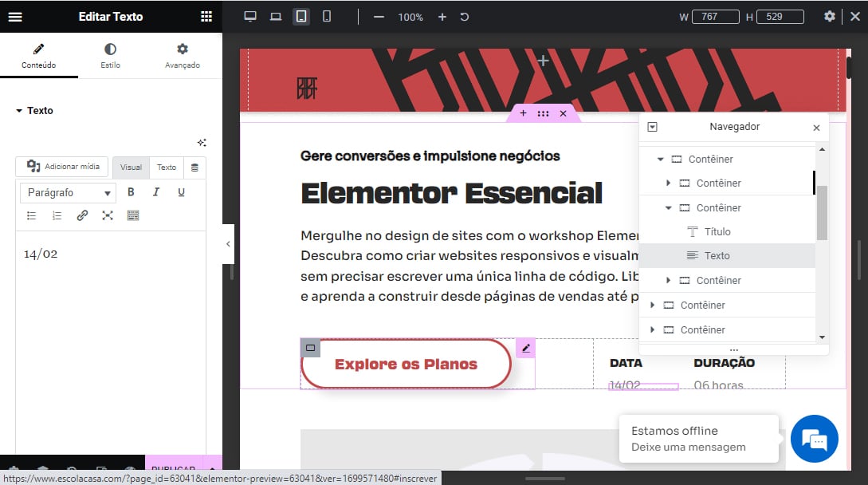Delete container via handle X
The image size is (868, 485).
pyautogui.click(x=563, y=113)
